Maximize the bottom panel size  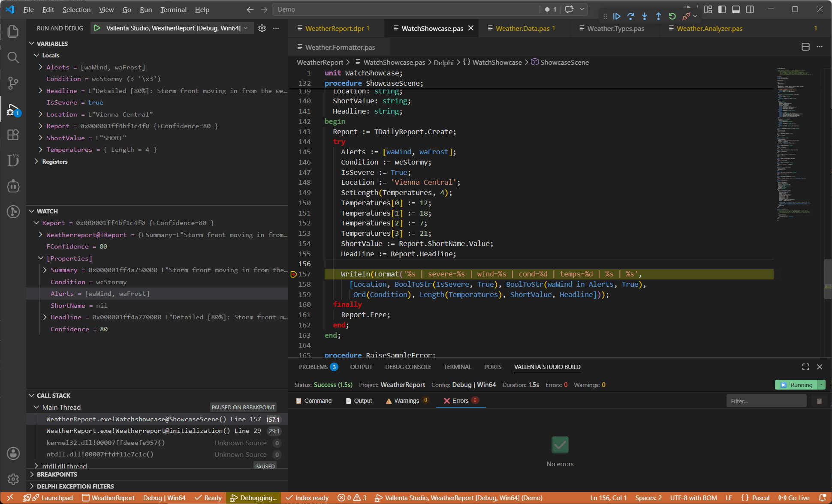806,367
